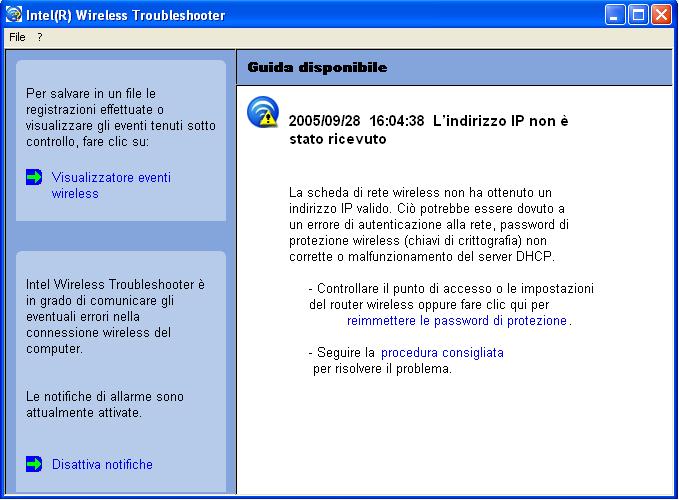This screenshot has height=500, width=679.
Task: Click the arrow icon beside Visualizzatore eventi wireless
Action: point(34,177)
